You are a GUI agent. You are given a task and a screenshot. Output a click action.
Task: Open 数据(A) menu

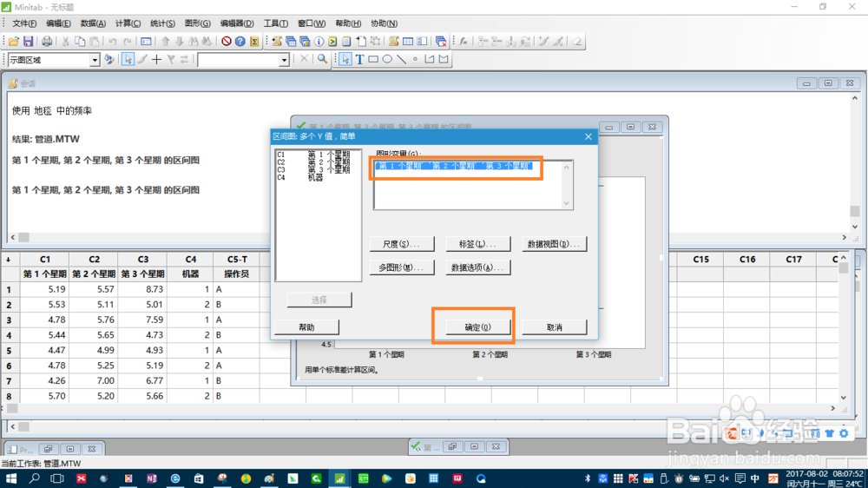[x=93, y=23]
